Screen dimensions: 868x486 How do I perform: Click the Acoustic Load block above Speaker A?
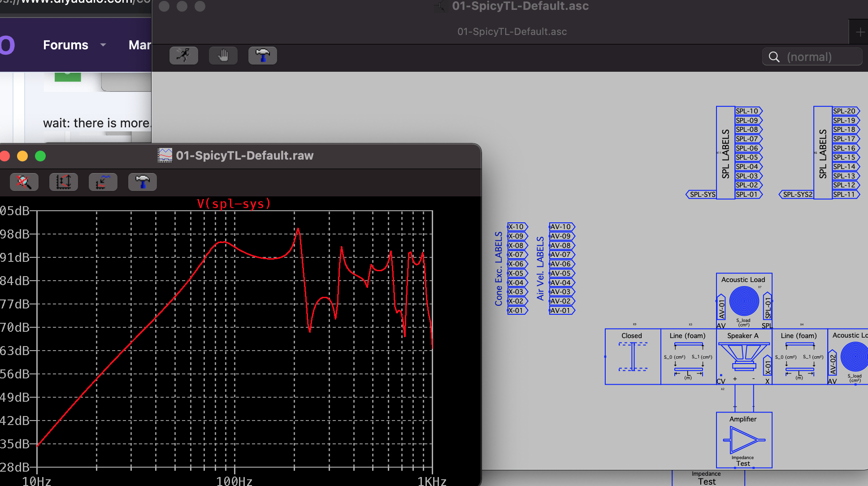[744, 301]
